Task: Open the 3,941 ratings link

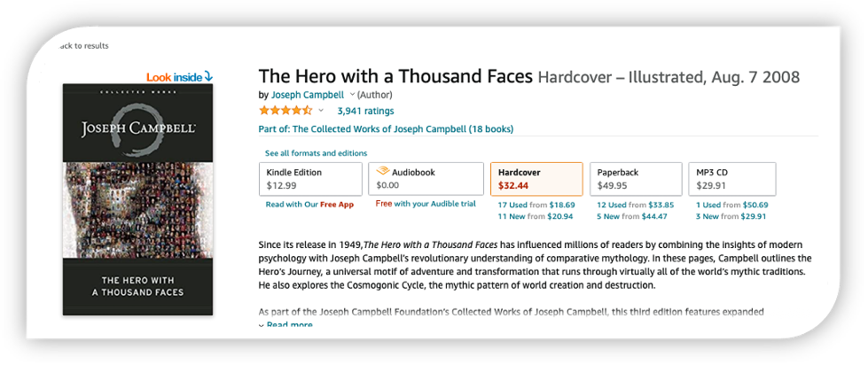Action: (365, 111)
